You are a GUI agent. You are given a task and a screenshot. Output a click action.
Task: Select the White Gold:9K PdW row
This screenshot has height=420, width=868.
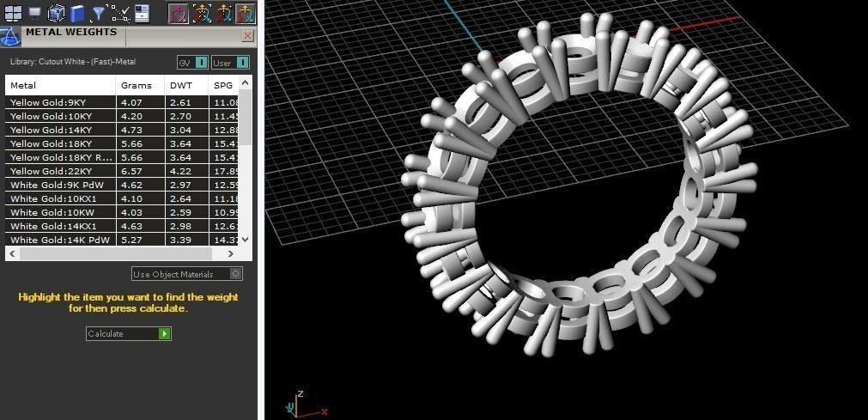pos(122,185)
